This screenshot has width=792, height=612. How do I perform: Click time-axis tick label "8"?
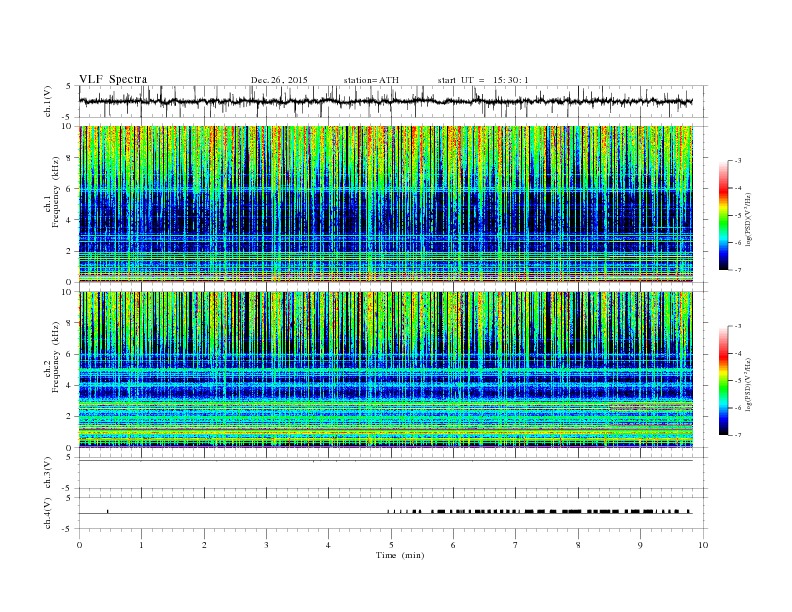(578, 545)
